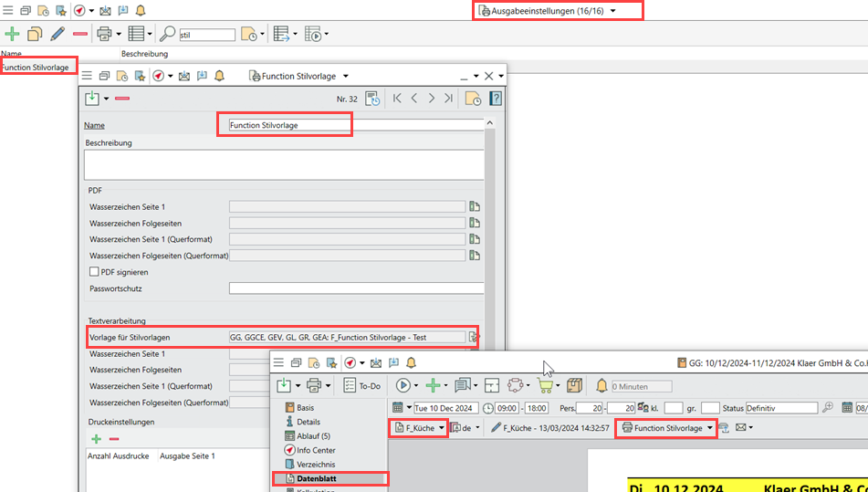The width and height of the screenshot is (868, 492).
Task: Open Info Center in the left navigation
Action: (315, 450)
